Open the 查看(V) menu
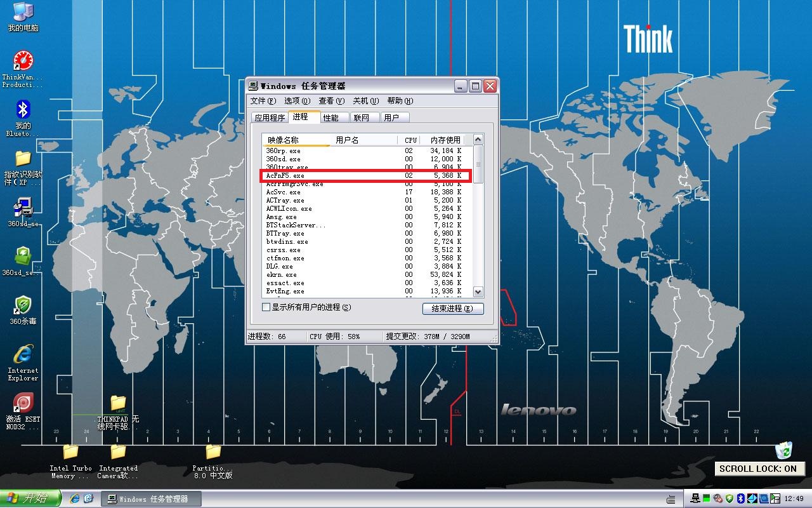Screen dimensions: 812x508 pos(331,101)
